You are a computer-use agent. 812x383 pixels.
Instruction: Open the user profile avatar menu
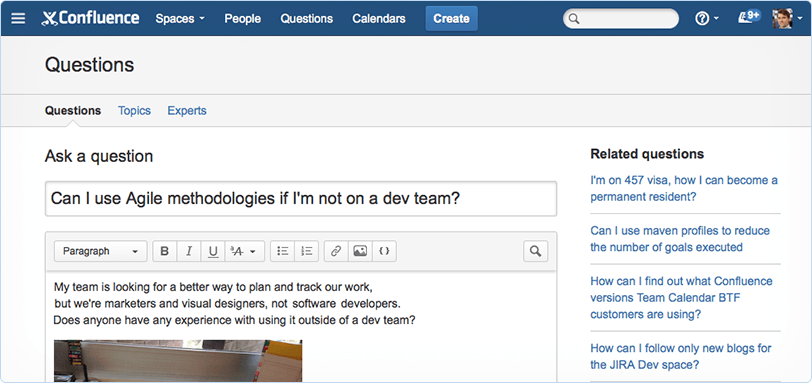[x=787, y=19]
